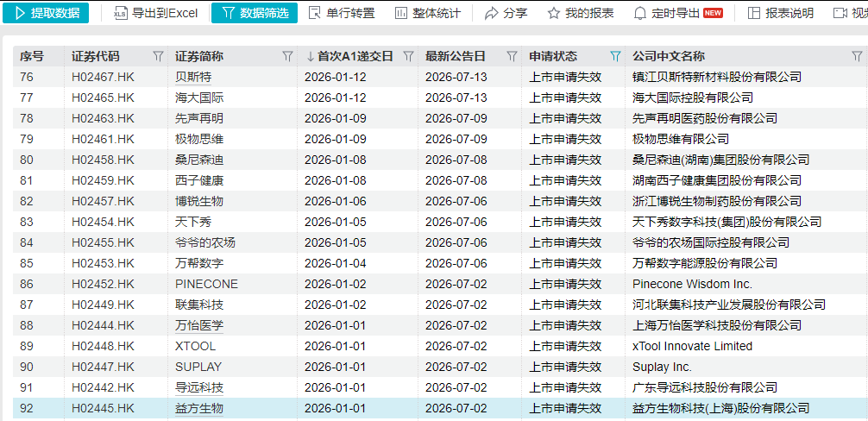Click row number 92
The image size is (868, 421).
pos(27,408)
